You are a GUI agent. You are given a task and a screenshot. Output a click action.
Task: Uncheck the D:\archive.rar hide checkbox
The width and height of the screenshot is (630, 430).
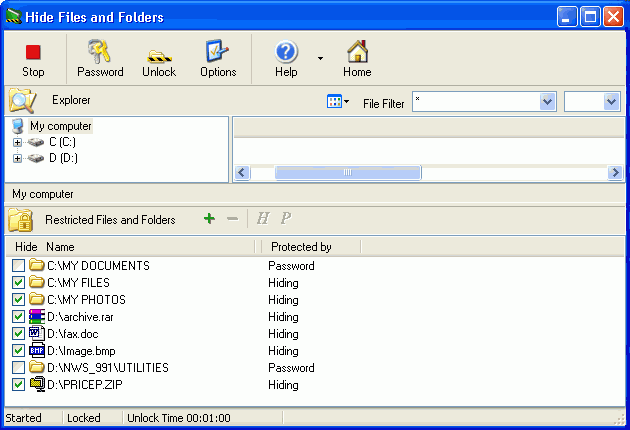pyautogui.click(x=19, y=317)
